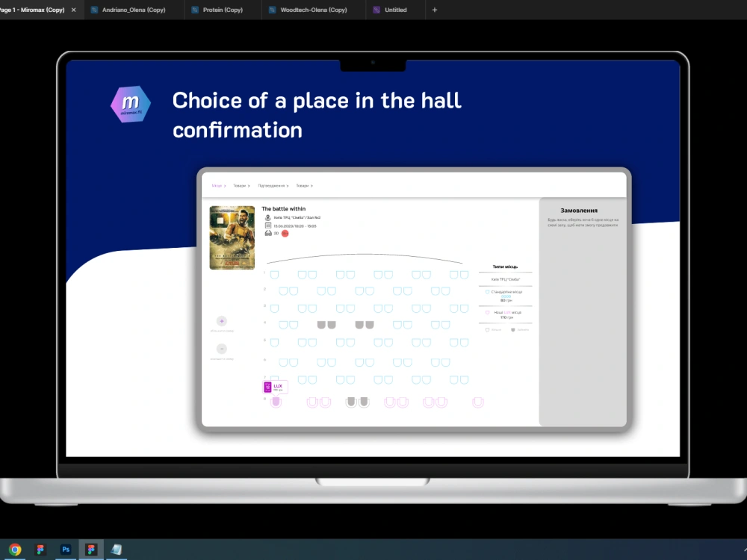This screenshot has height=560, width=747.
Task: Click 'The battle within' movie title
Action: point(283,208)
